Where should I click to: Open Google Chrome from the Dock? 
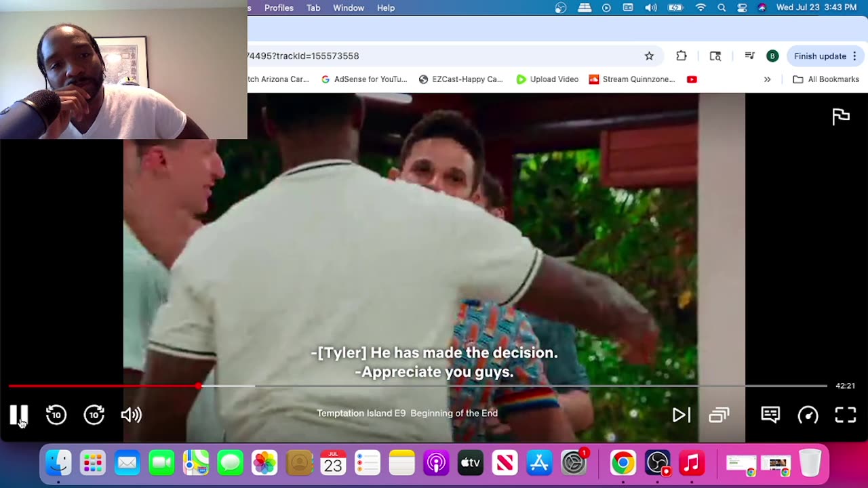click(x=623, y=464)
